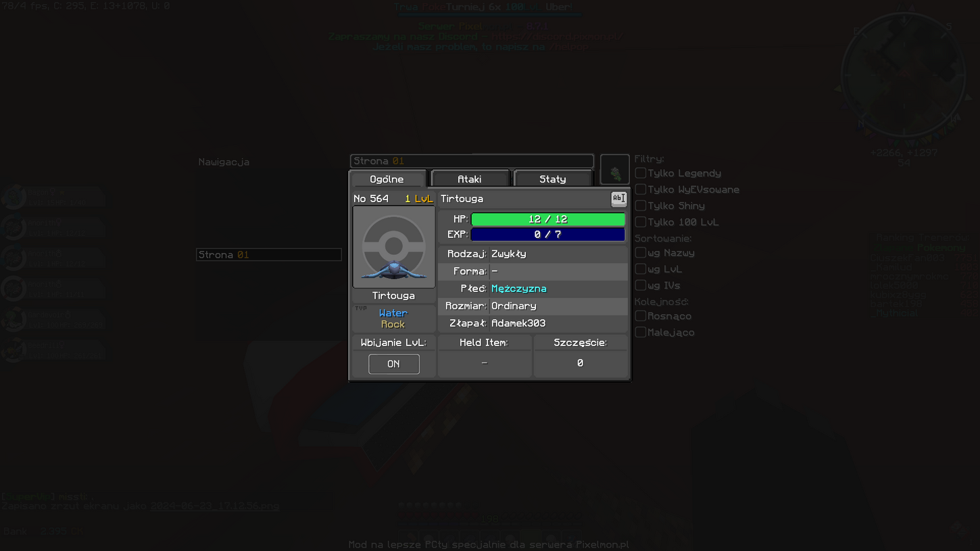
Task: Check the Tylko Shiny filter
Action: point(640,206)
